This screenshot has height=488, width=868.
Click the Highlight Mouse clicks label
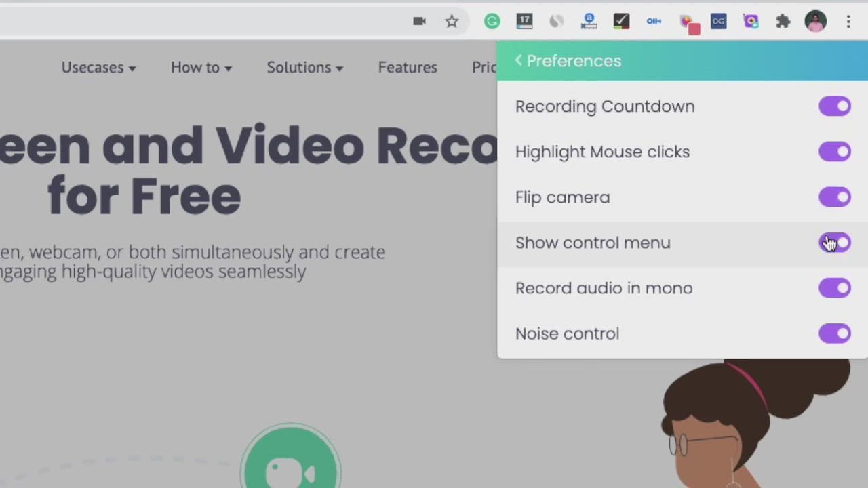602,152
